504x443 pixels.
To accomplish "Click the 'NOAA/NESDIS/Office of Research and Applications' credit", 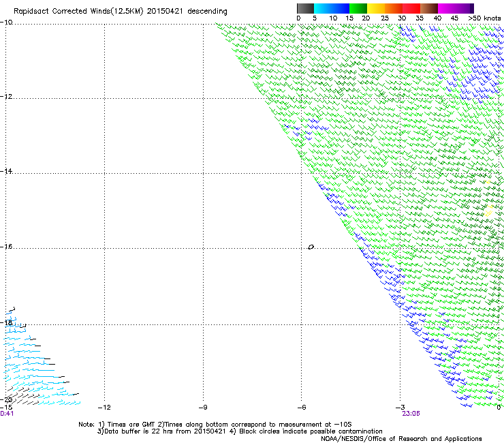I will click(x=401, y=439).
